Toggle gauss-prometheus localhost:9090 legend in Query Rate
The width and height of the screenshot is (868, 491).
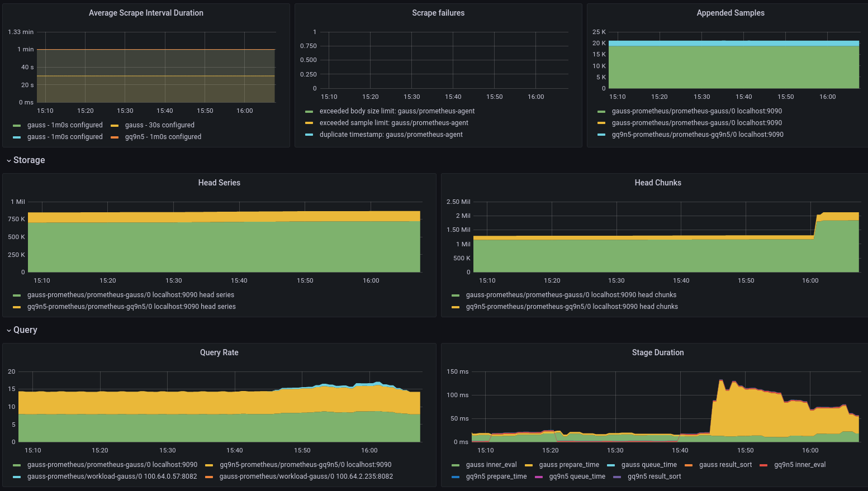tap(112, 465)
